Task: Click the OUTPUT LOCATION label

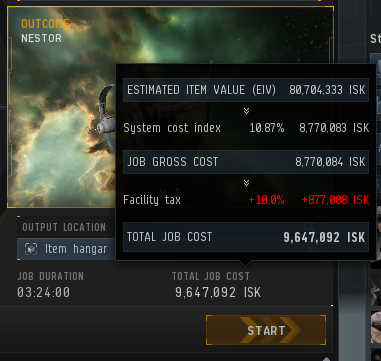Action: [x=64, y=227]
